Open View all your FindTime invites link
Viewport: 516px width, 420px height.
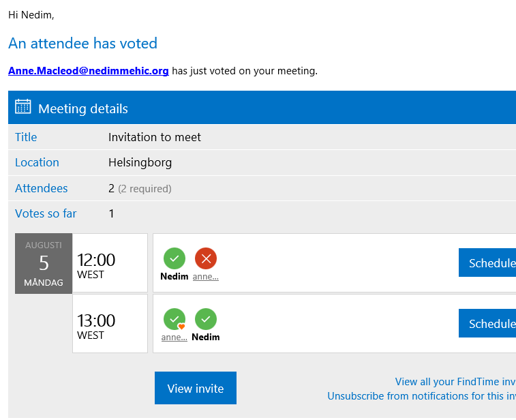455,382
